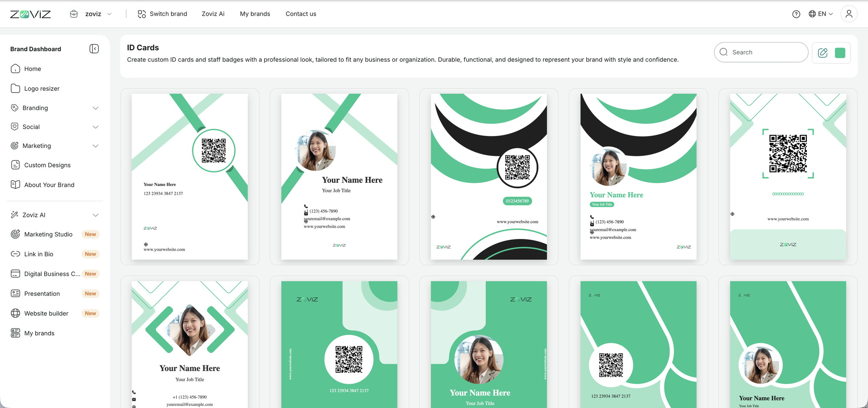Click the ID Cards heading

[143, 47]
